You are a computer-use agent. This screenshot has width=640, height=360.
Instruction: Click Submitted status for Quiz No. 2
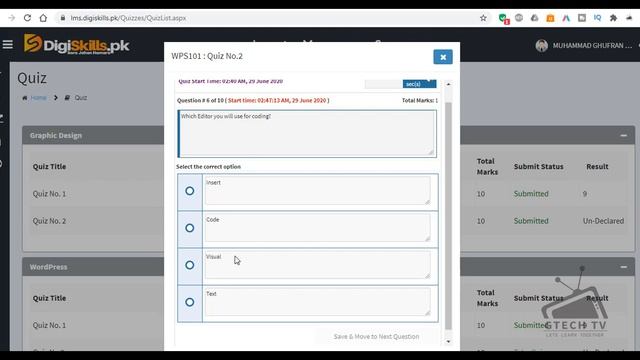531,221
